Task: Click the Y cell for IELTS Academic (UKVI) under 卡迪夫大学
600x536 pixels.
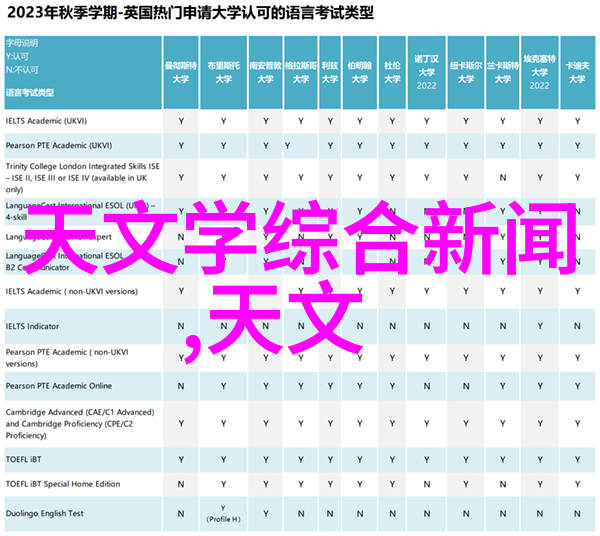Action: click(577, 121)
